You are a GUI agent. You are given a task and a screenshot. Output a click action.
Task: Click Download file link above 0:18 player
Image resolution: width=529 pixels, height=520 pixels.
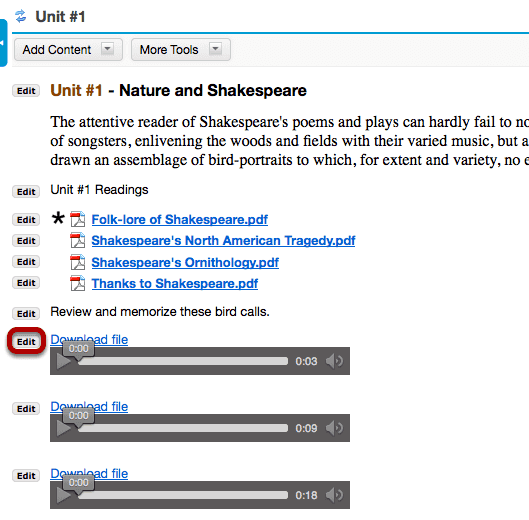89,473
